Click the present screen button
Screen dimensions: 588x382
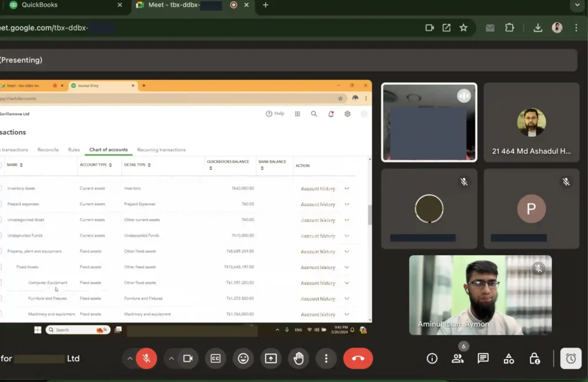point(271,358)
